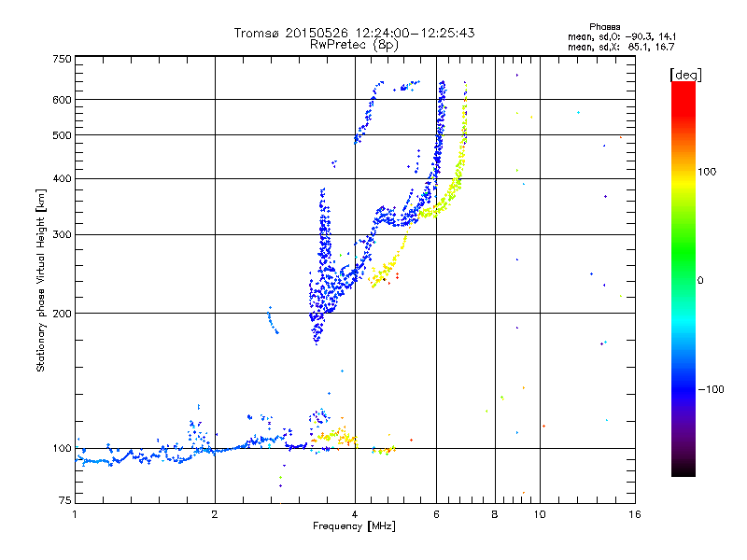Select the "mean, sd,X: 85.1, 16.7" line
Image resolution: width=747 pixels, height=560 pixels.
(621, 47)
